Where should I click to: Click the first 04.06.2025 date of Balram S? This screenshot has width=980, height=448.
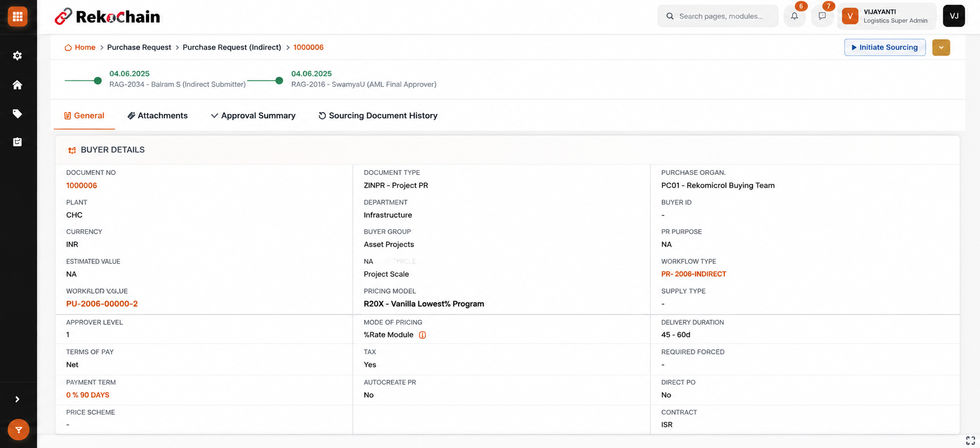(x=129, y=73)
